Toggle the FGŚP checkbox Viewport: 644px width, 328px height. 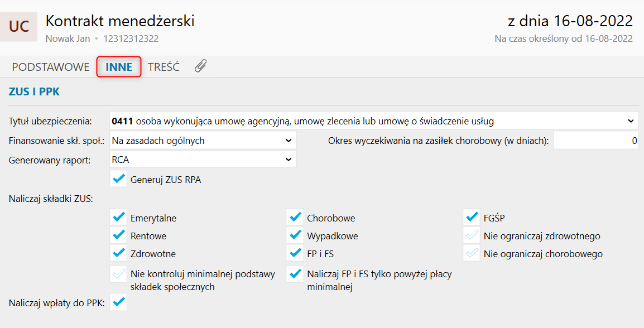(472, 218)
